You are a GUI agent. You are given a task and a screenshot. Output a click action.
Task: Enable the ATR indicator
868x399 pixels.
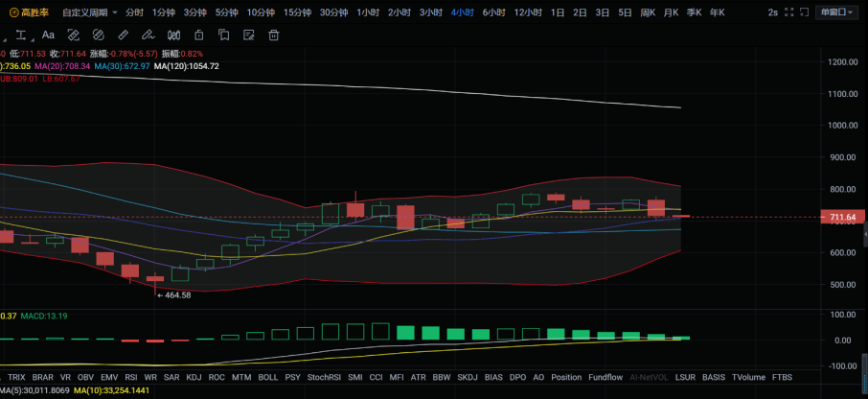418,377
